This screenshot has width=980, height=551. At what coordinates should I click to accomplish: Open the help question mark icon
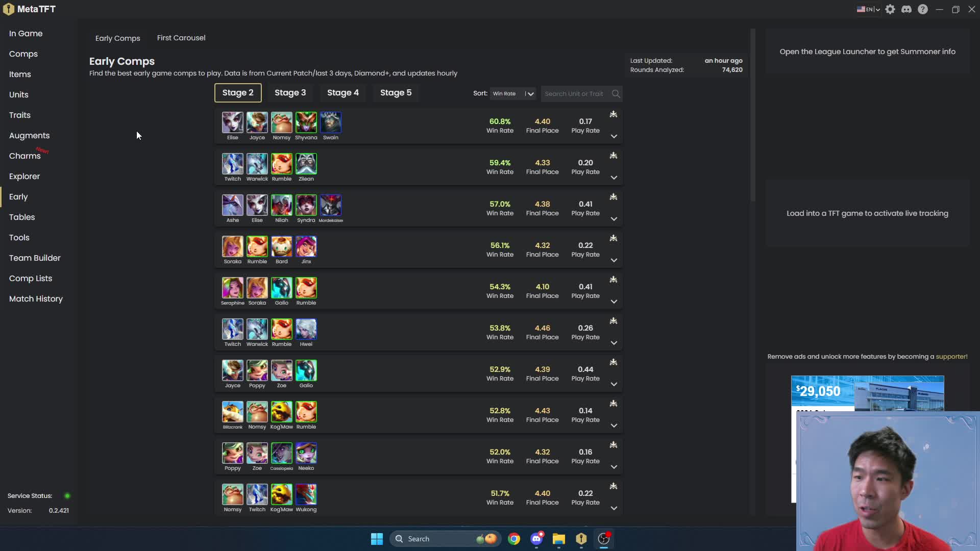923,9
